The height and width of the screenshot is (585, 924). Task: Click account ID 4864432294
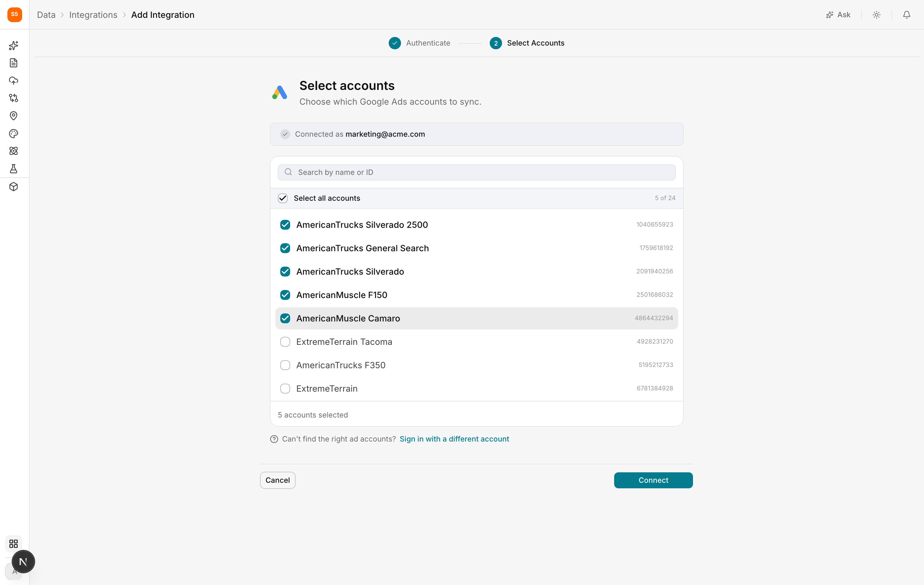point(654,318)
